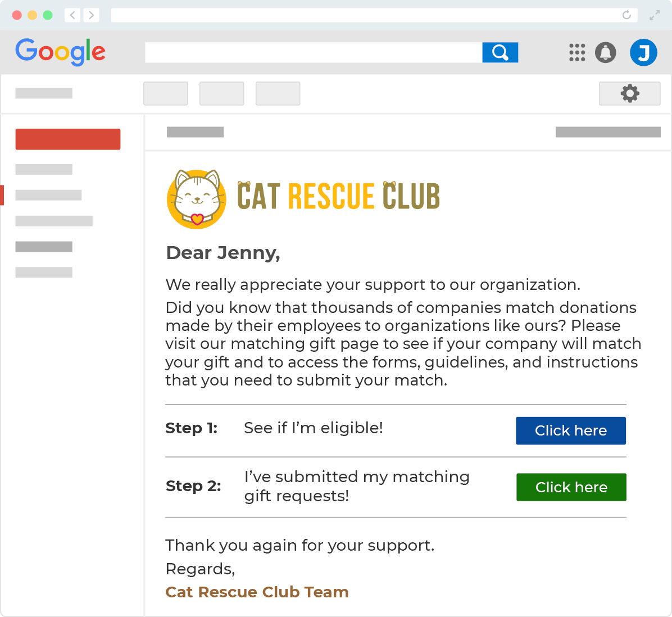Click green Step 2 'Click here' button
The image size is (672, 617).
coord(571,487)
